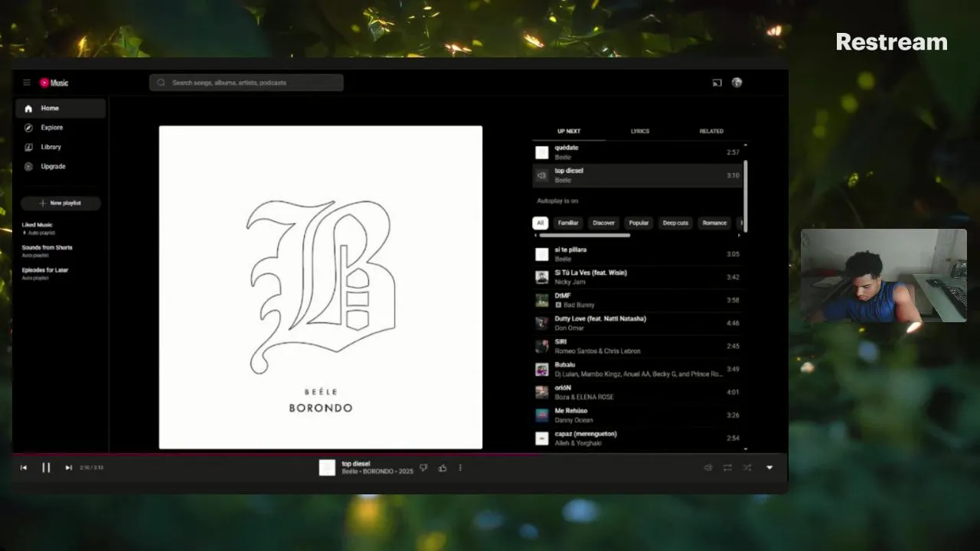
Task: Dislike top diesel in player bar
Action: [x=424, y=468]
